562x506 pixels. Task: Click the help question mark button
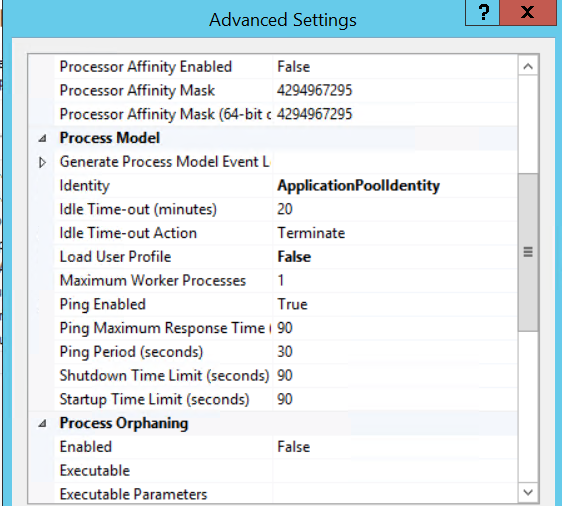point(482,13)
